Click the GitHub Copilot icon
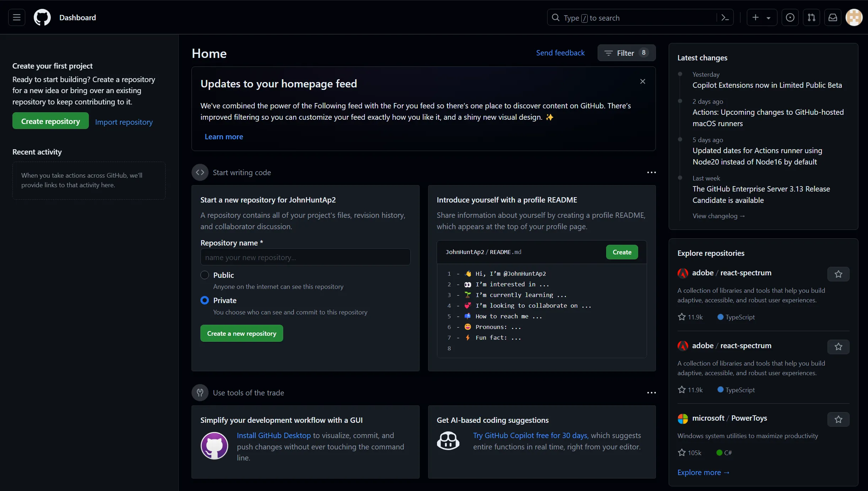Screen dimensions: 868x491 [448, 441]
